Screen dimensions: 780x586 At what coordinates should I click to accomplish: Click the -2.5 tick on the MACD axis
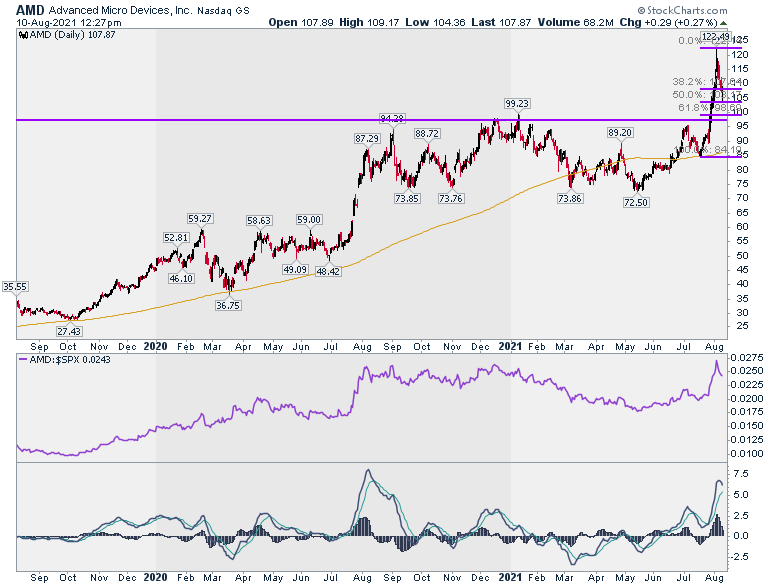click(x=739, y=557)
